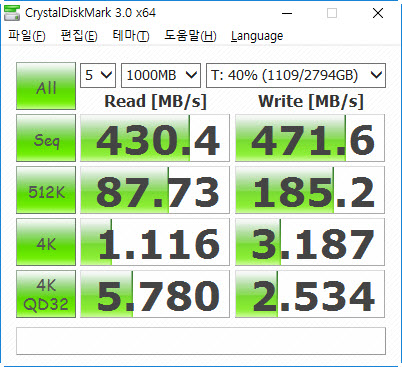402x367 pixels.
Task: Open the 테마(T) menu
Action: point(131,36)
